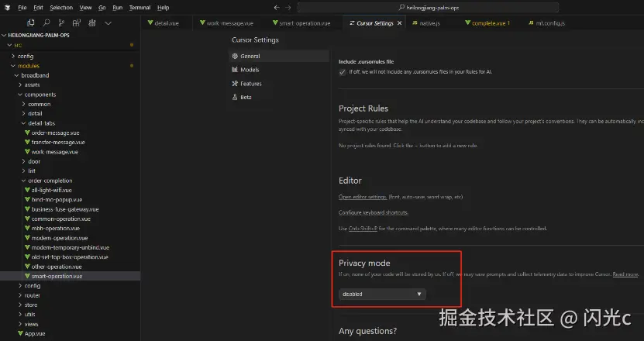Open the Source Control icon
Image resolution: width=644 pixels, height=341 pixels.
61,23
